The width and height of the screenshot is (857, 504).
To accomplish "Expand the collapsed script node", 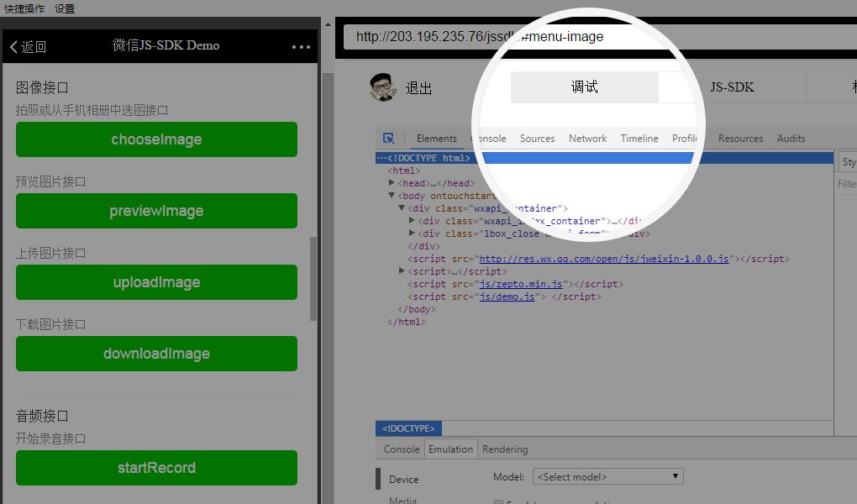I will click(x=402, y=270).
